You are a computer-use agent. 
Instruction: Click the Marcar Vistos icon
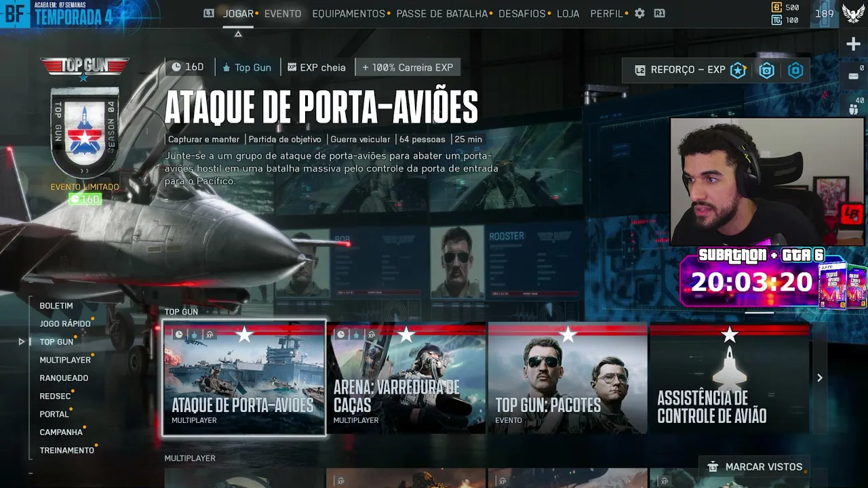(713, 467)
